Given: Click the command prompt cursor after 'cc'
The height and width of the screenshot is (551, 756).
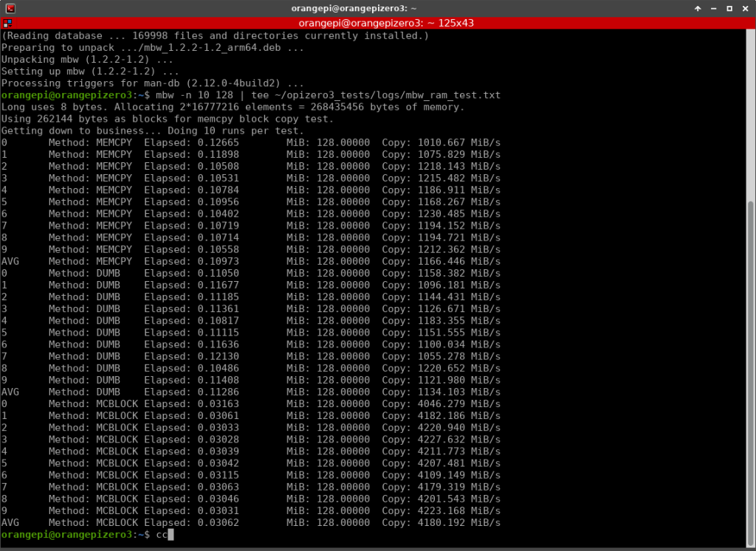Looking at the screenshot, I should tap(171, 534).
